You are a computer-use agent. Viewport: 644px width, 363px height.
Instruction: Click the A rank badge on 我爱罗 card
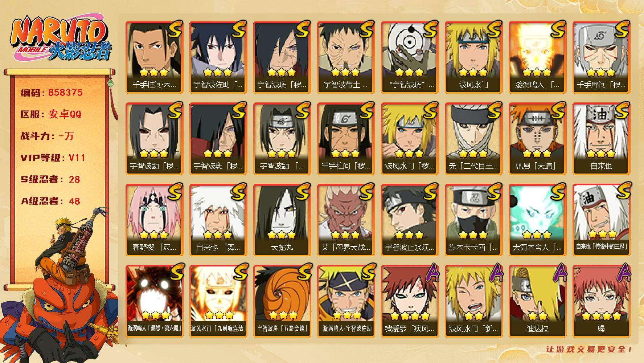430,273
